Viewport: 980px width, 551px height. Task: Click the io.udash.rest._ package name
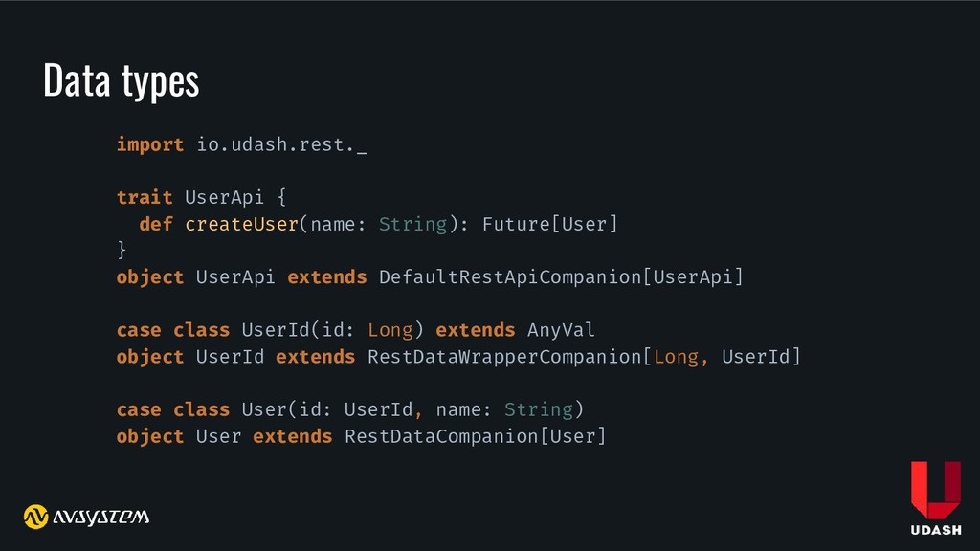(281, 144)
